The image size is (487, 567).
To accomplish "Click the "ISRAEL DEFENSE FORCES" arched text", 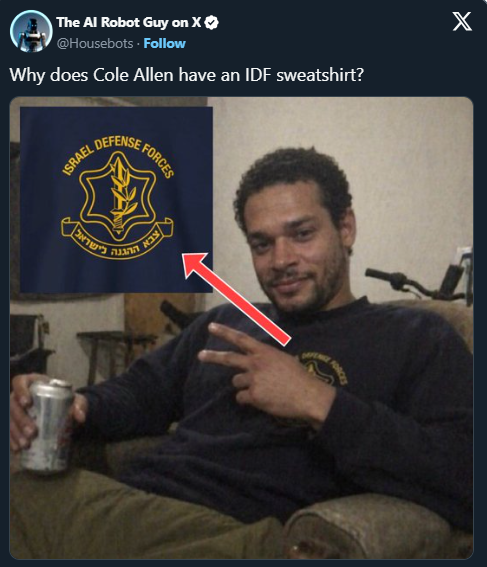I will point(118,157).
